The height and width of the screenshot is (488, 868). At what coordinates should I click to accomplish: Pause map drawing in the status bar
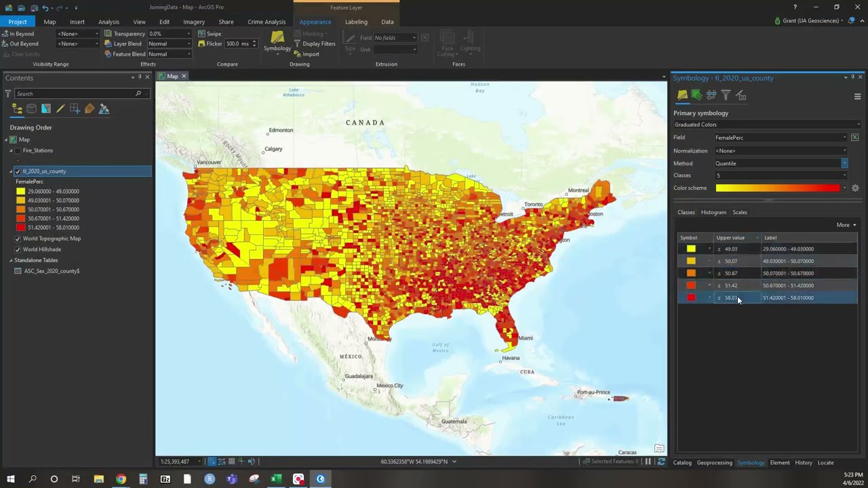point(648,462)
